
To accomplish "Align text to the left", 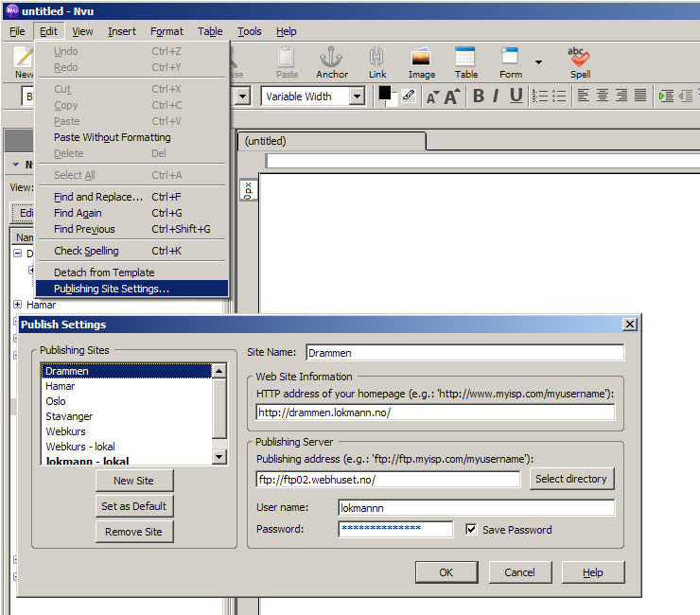I will tap(583, 96).
